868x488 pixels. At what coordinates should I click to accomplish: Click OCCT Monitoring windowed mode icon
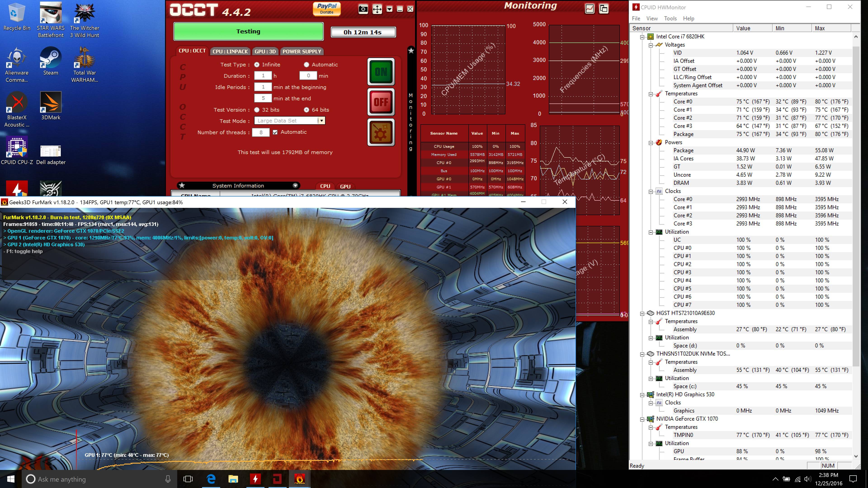pos(604,8)
